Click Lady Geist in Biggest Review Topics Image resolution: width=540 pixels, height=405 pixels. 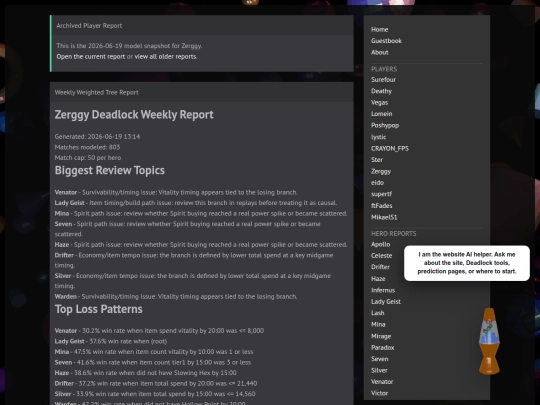(x=70, y=203)
